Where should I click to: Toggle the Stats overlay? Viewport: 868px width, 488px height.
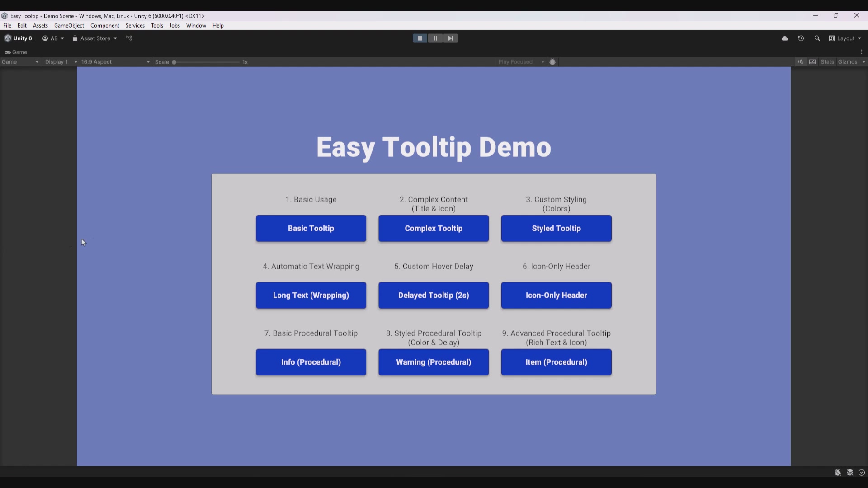827,62
